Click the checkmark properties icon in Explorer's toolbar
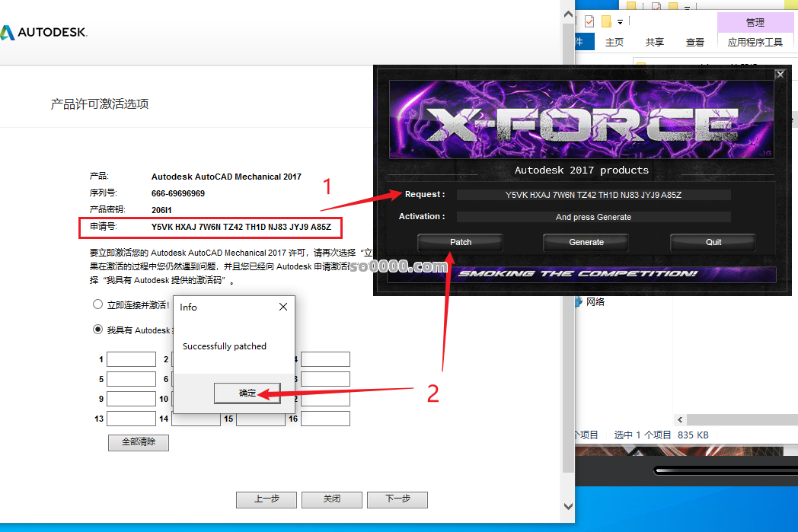The height and width of the screenshot is (532, 798). point(589,21)
